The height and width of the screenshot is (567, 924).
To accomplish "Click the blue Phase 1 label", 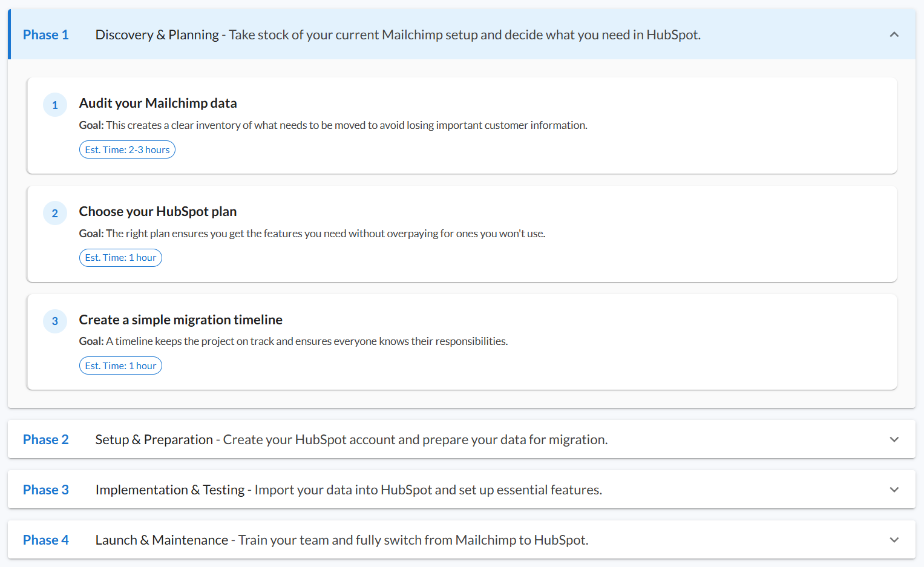I will [x=45, y=34].
